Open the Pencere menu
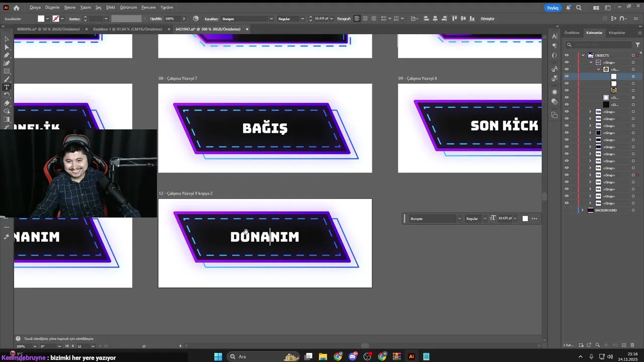The image size is (644, 362). 148,8
